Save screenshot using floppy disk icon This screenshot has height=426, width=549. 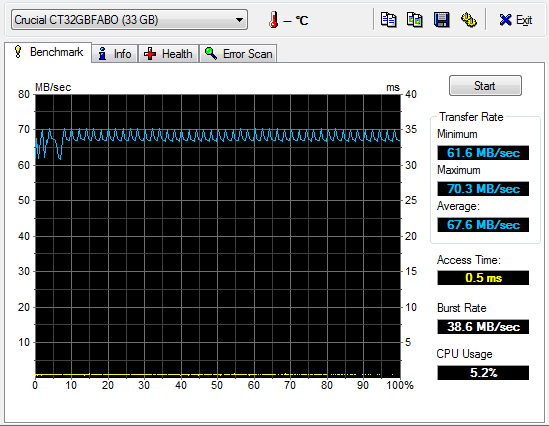(x=442, y=20)
